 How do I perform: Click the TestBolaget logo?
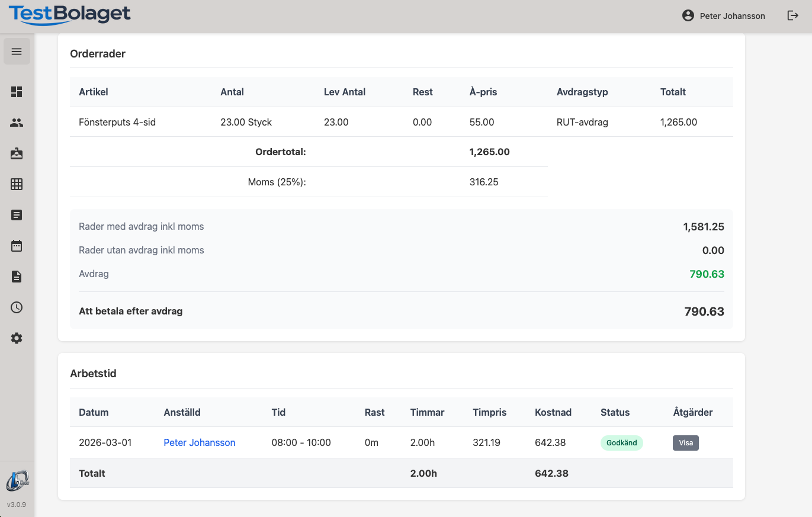(70, 15)
